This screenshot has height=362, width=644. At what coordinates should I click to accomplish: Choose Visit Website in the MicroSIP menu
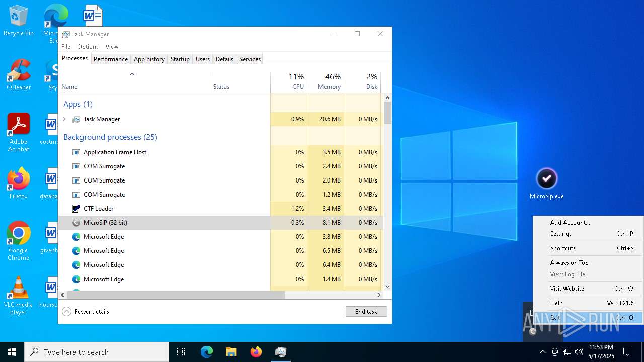coord(588,289)
